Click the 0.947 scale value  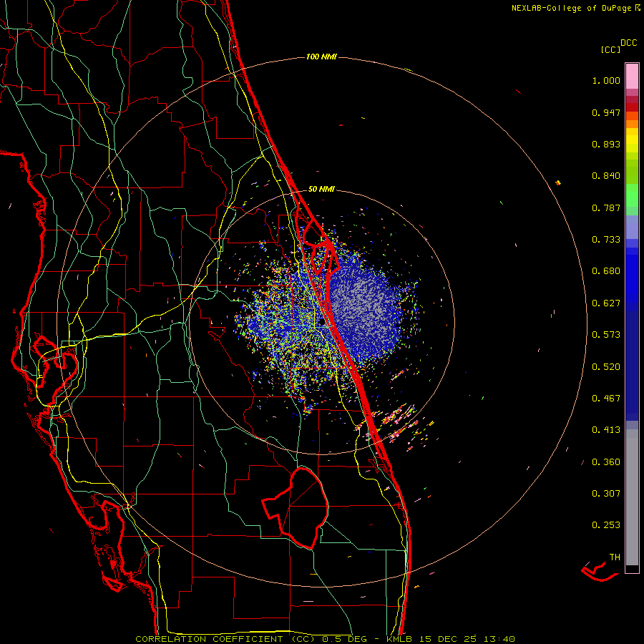click(606, 112)
